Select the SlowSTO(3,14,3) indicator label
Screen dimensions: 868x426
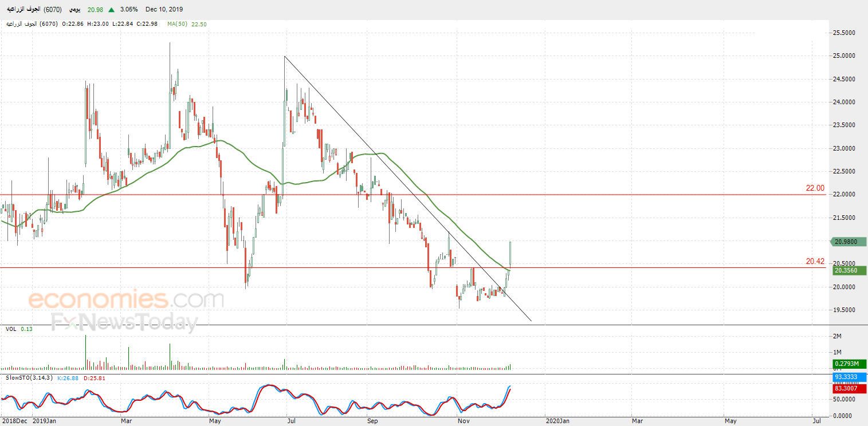(29, 378)
